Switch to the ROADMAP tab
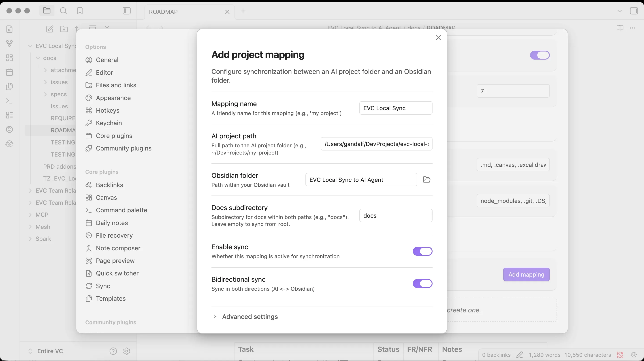 [164, 11]
